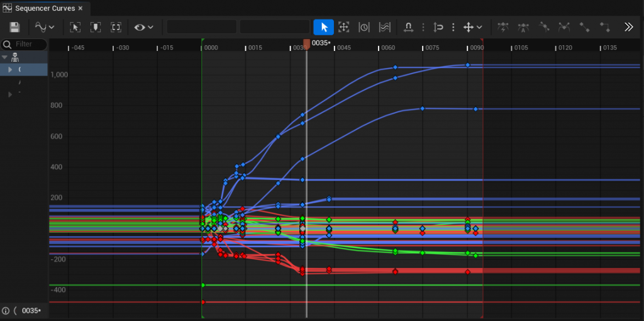644x321 pixels.
Task: Set linear interpolation icon
Action: pyautogui.click(x=584, y=27)
